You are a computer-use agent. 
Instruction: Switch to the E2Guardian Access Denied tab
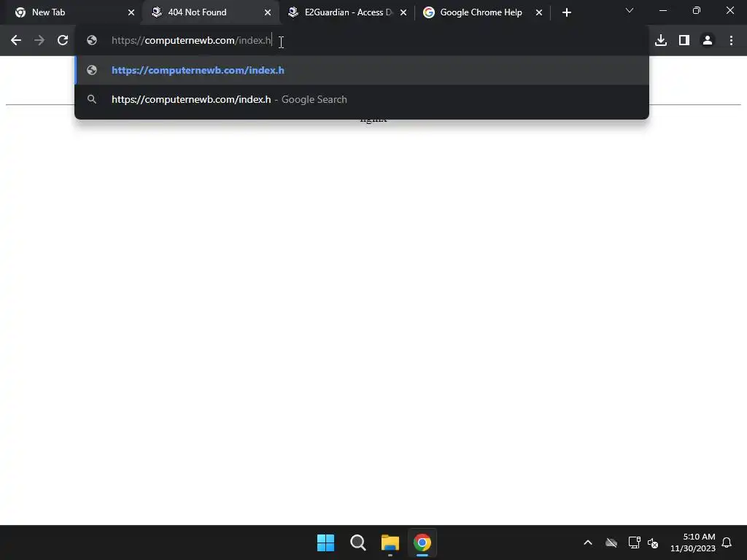[x=347, y=12]
